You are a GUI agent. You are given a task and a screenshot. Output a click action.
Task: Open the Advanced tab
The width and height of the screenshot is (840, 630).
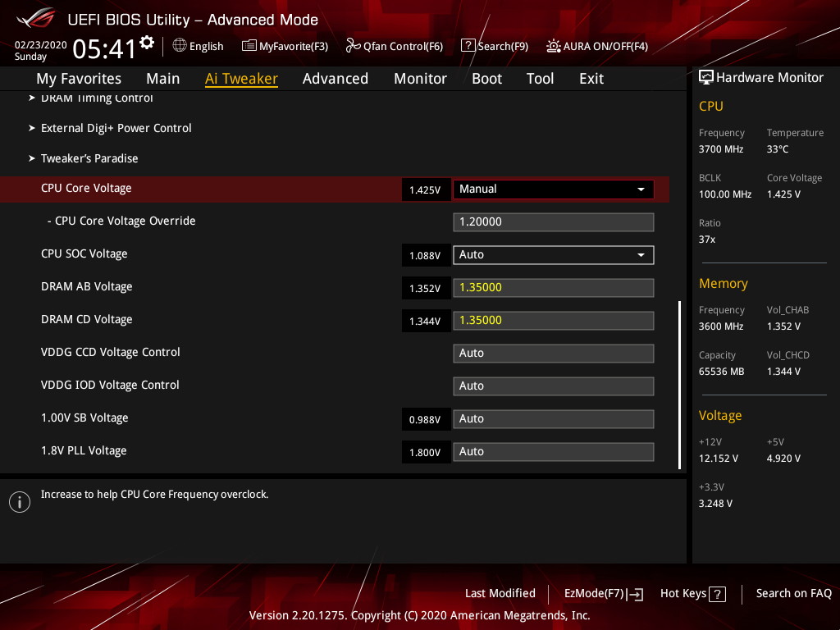click(x=336, y=79)
